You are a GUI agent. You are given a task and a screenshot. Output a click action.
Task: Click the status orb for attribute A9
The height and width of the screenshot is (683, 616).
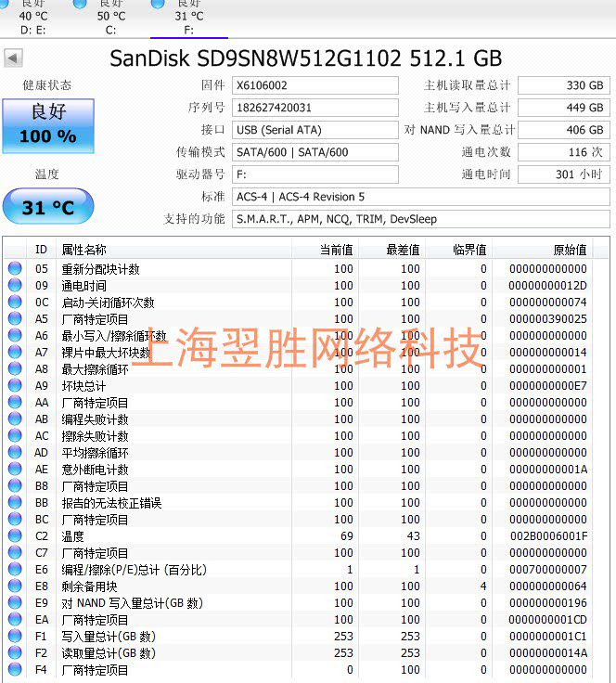click(15, 385)
